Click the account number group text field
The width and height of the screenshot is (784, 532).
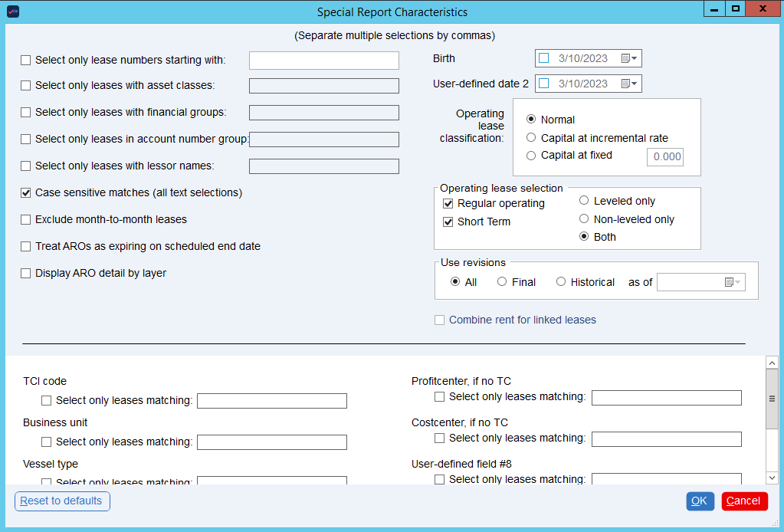324,140
